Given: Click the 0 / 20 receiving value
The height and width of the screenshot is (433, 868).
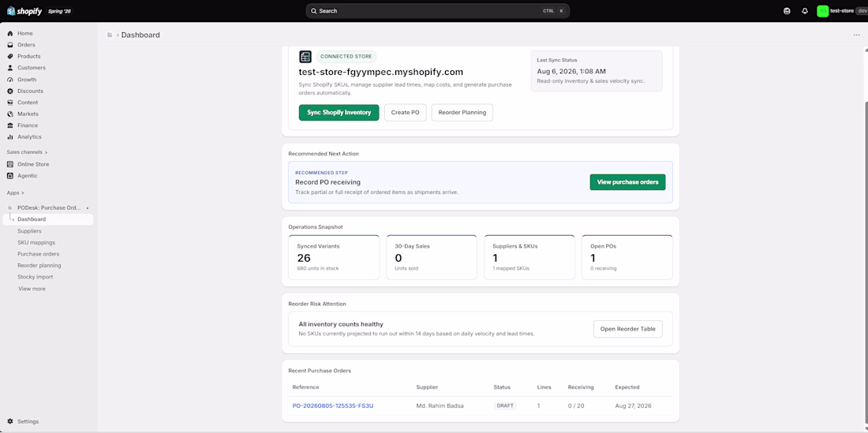Looking at the screenshot, I should (576, 406).
